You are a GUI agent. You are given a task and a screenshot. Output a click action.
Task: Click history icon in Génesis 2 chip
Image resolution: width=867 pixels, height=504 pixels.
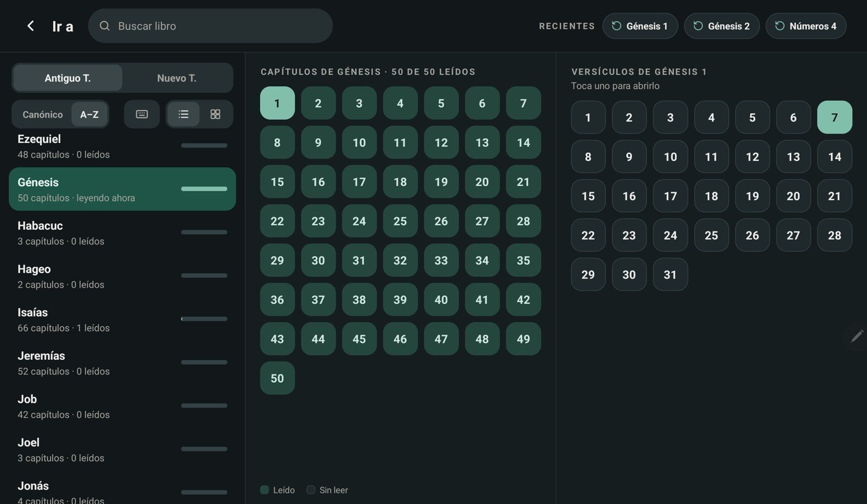click(x=698, y=26)
